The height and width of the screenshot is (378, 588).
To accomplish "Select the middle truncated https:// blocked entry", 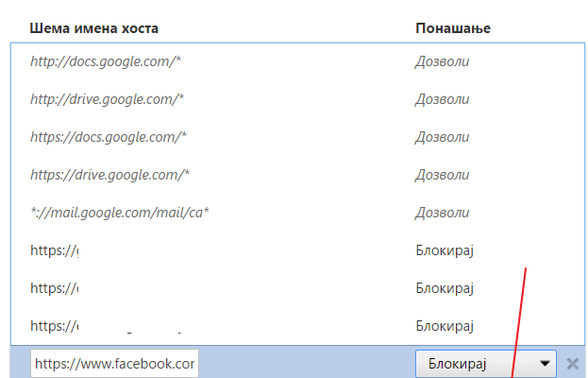I will click(x=297, y=288).
